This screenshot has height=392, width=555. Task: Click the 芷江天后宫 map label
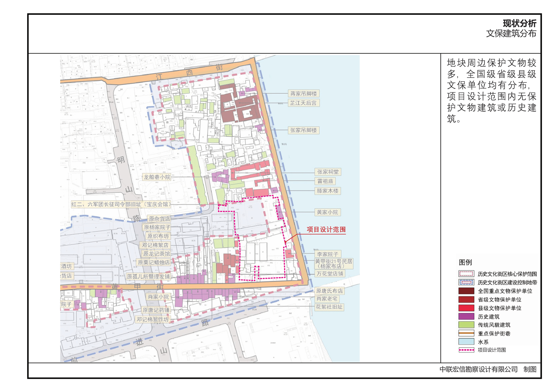pos(303,103)
